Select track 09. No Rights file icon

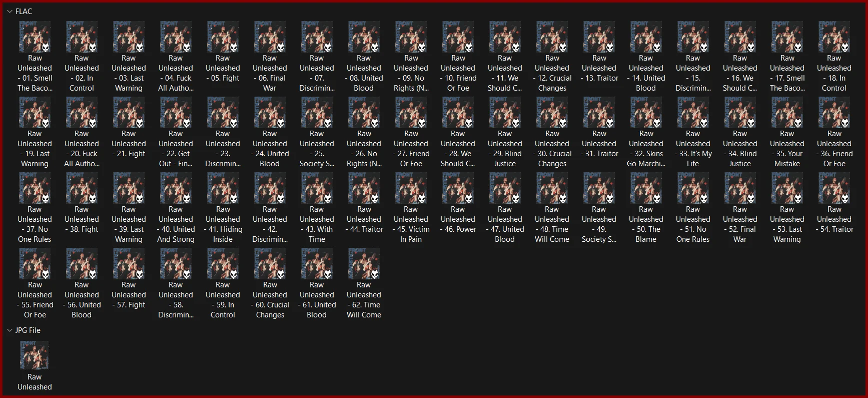coord(411,37)
